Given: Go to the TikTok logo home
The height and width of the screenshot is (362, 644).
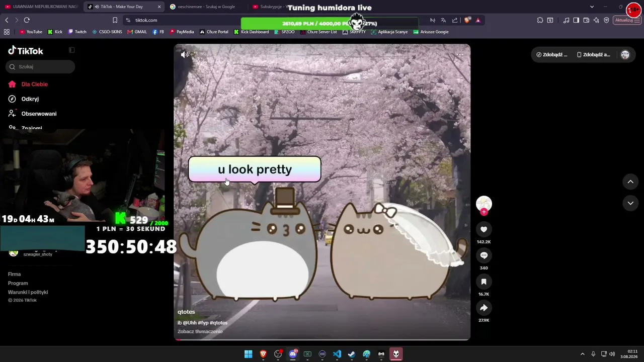Looking at the screenshot, I should pos(26,50).
